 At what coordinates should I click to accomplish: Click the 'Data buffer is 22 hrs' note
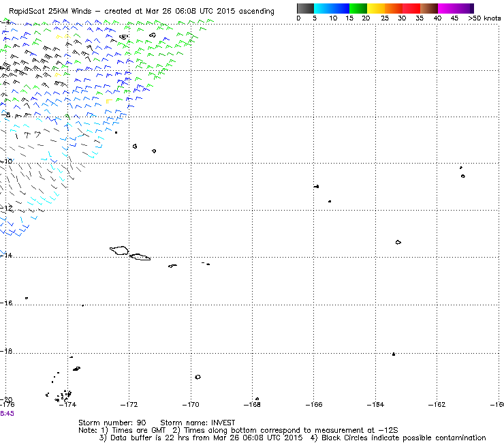[148, 438]
